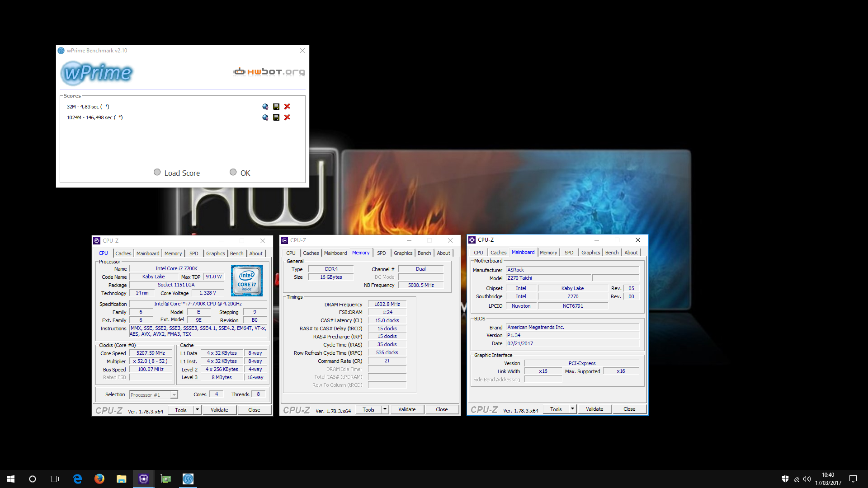Image resolution: width=868 pixels, height=488 pixels.
Task: Click CPU-Z title icon in Memory window
Action: (284, 240)
